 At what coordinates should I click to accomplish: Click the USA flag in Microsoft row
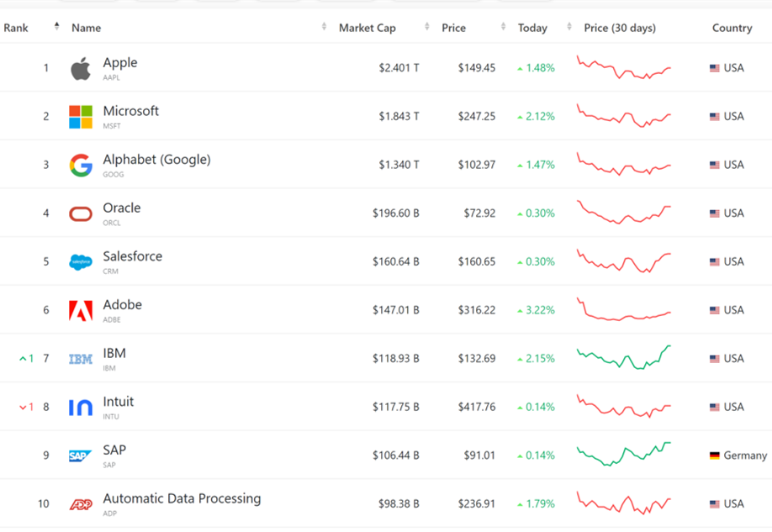click(715, 116)
